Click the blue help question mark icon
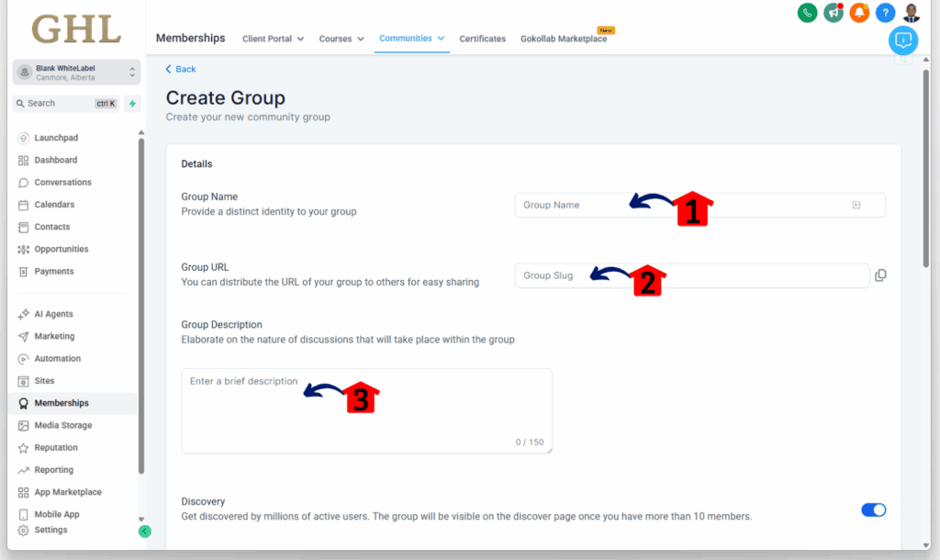Image resolution: width=940 pixels, height=560 pixels. tap(885, 13)
